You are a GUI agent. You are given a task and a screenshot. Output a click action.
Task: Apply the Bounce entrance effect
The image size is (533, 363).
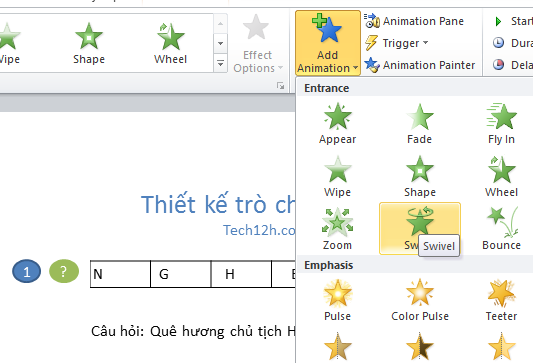click(501, 229)
